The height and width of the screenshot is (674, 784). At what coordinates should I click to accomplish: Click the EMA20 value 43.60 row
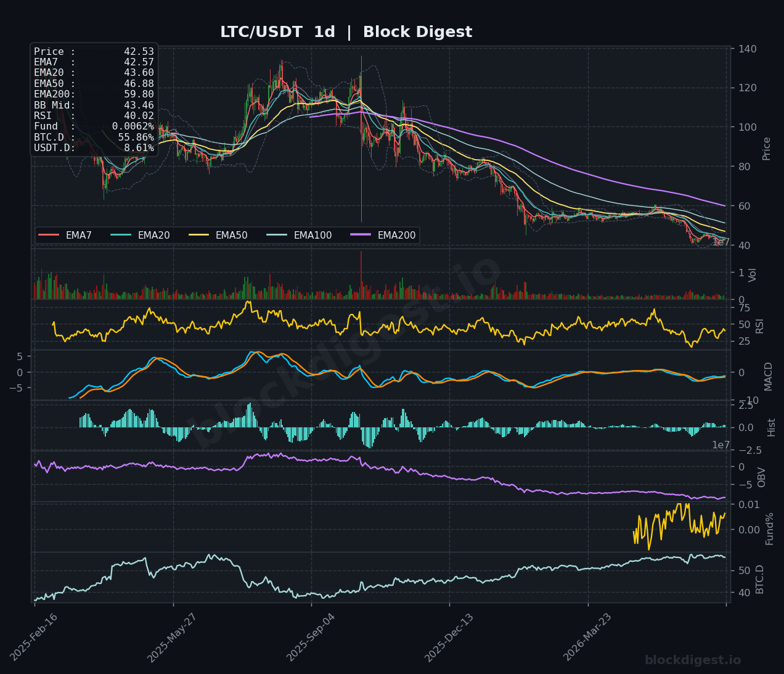(x=94, y=73)
